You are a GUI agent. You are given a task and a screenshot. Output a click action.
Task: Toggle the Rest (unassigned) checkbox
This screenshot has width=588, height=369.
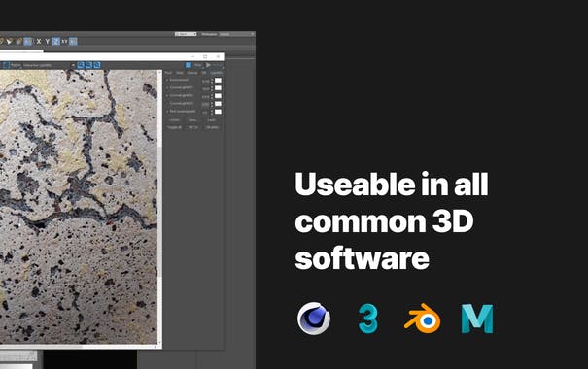[167, 112]
